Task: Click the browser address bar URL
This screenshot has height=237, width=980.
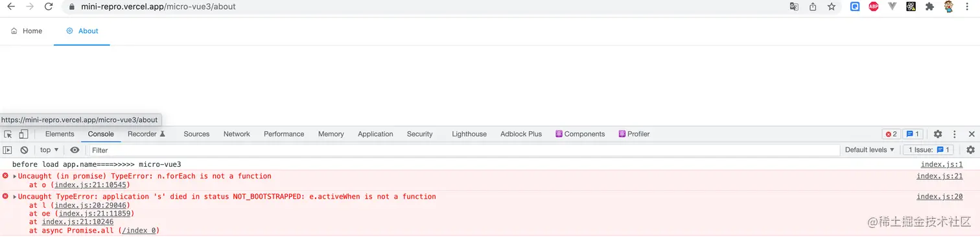Action: 158,6
